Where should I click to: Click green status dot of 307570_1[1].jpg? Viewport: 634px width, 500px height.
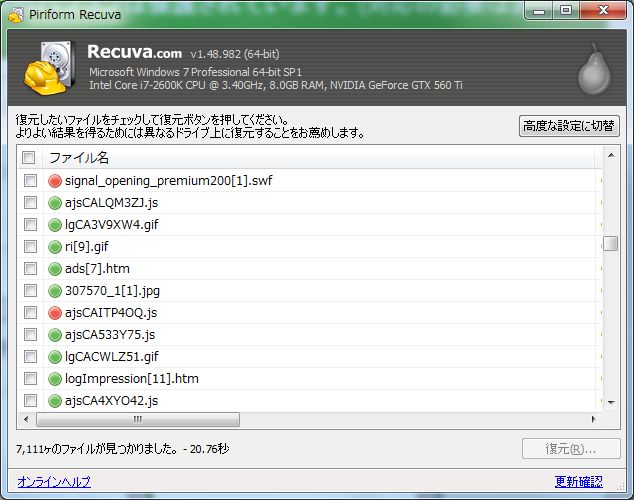pos(55,291)
